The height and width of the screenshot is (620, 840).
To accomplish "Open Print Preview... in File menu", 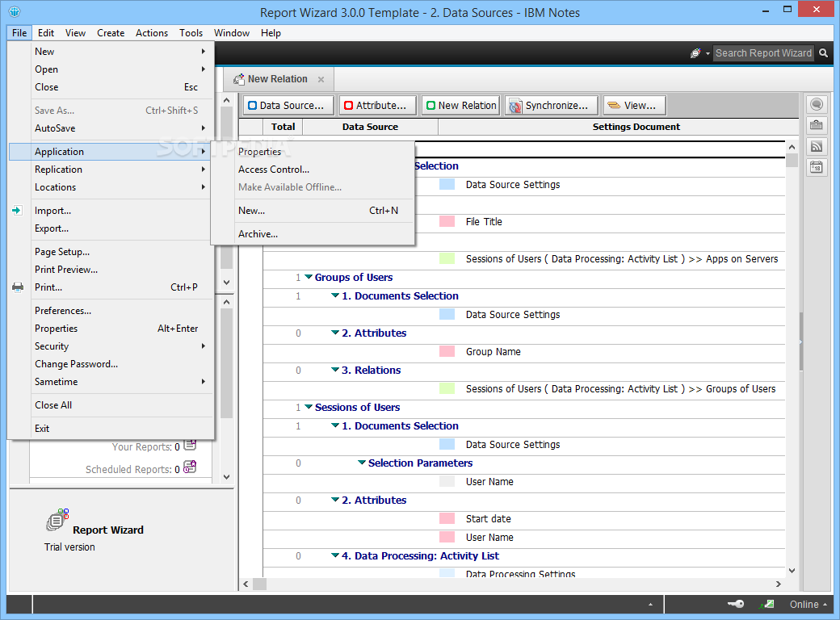I will 111,270.
